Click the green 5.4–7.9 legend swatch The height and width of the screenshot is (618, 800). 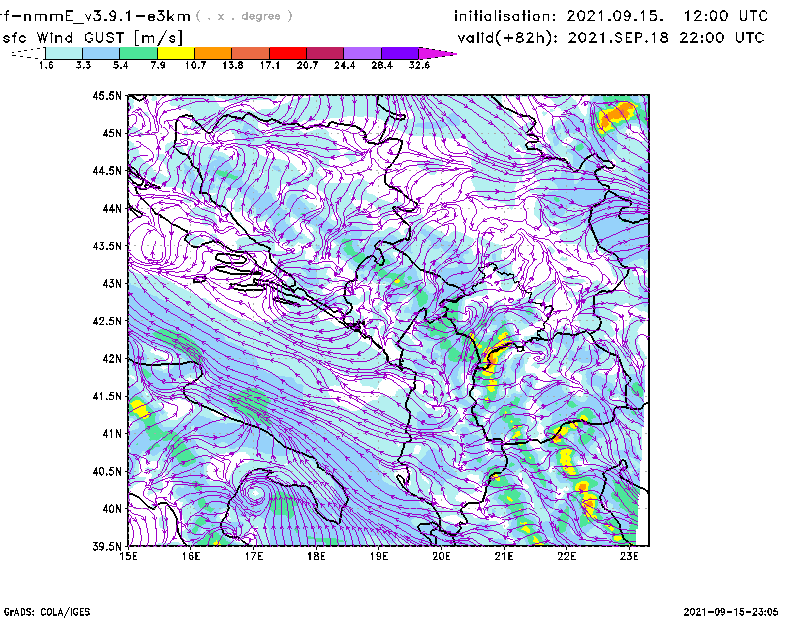[138, 53]
